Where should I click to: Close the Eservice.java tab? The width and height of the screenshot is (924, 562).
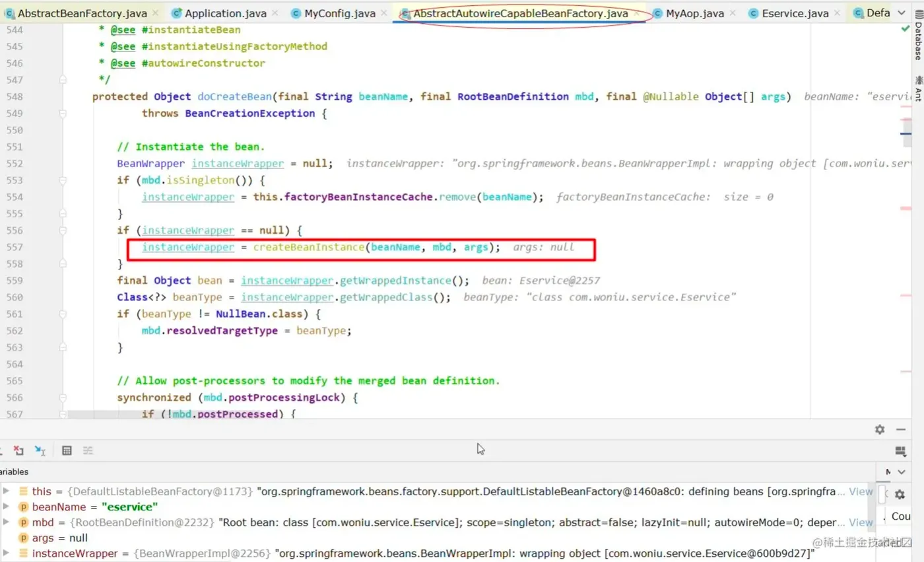[836, 13]
